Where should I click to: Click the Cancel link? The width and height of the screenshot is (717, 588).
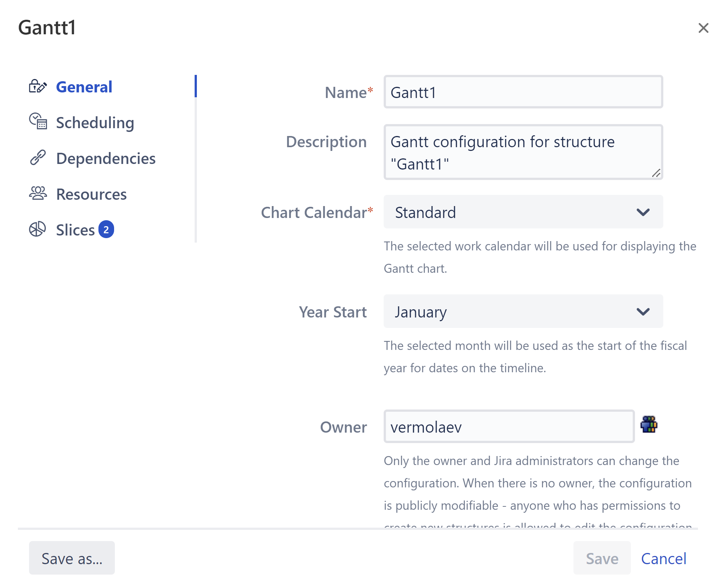point(664,558)
